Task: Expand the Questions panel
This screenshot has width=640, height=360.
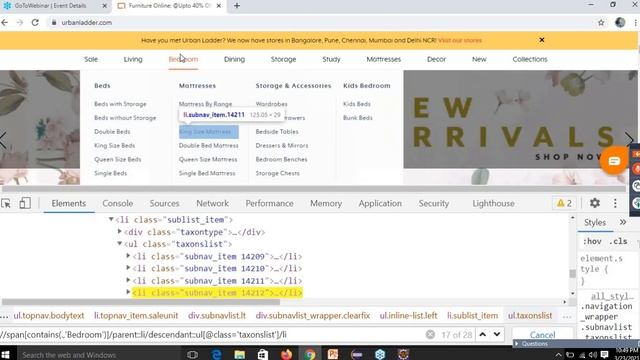Action: [516, 344]
